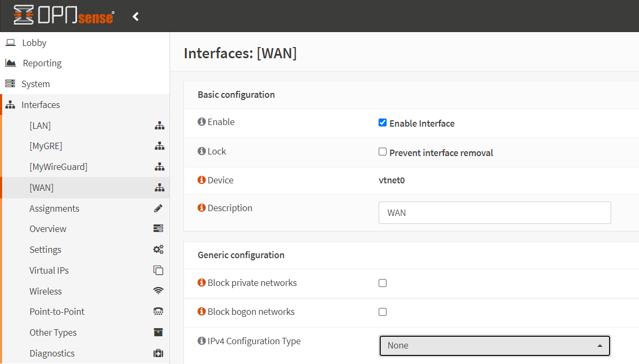The height and width of the screenshot is (364, 639).
Task: Click the info icon beside Device
Action: 202,180
